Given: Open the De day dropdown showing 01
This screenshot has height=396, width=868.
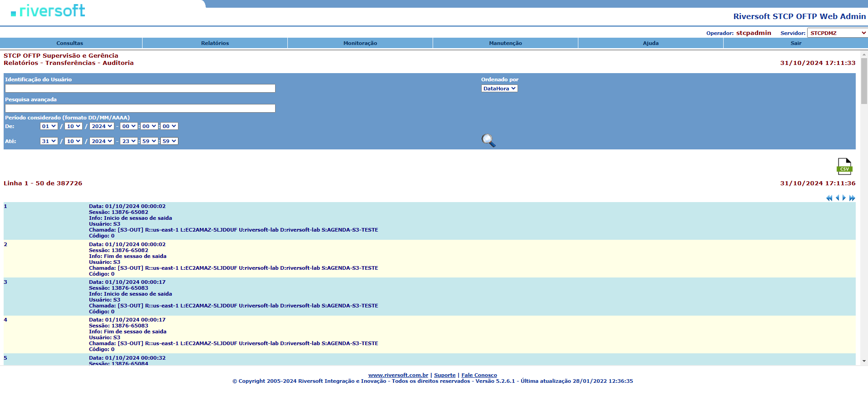Looking at the screenshot, I should [x=49, y=126].
